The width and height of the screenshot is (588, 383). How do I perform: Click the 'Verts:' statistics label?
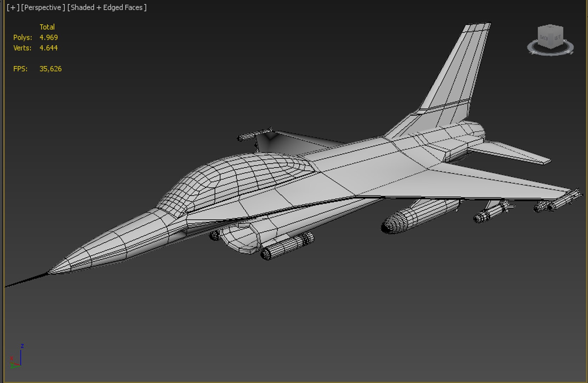point(22,48)
